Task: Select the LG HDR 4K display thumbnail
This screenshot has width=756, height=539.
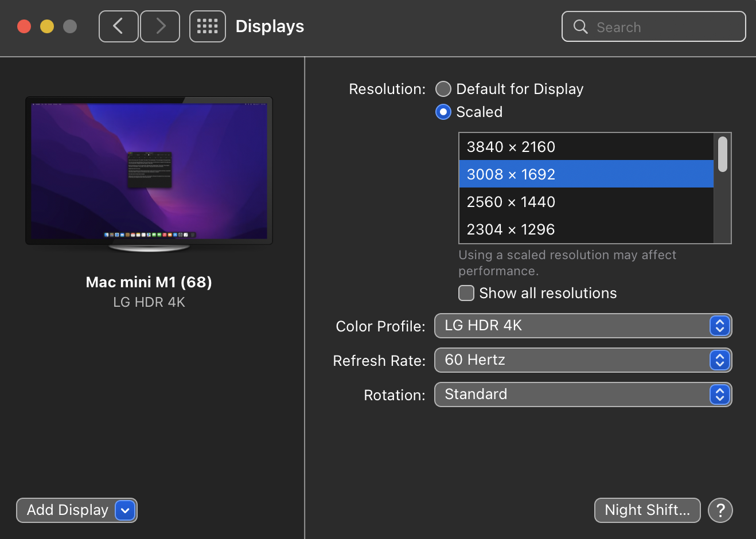Action: pyautogui.click(x=149, y=174)
